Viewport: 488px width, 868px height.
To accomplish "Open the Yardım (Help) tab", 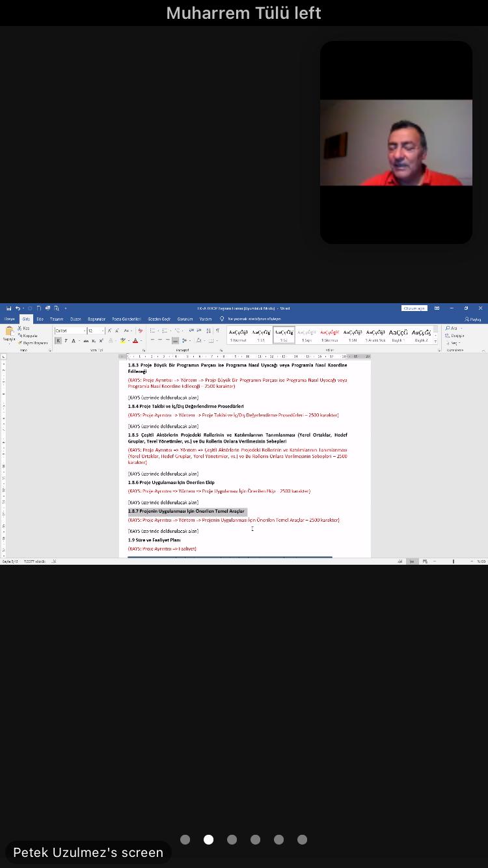I will click(205, 319).
